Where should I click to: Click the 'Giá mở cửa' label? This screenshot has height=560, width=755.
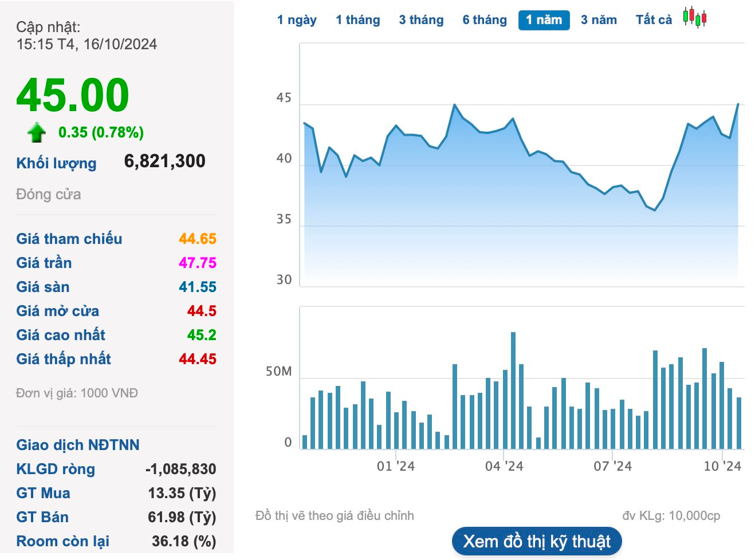[57, 311]
